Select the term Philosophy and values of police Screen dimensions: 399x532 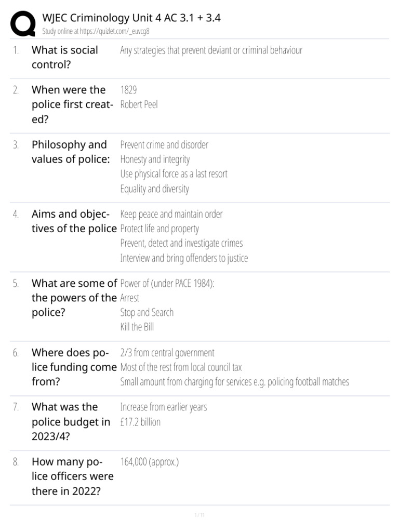pyautogui.click(x=71, y=152)
